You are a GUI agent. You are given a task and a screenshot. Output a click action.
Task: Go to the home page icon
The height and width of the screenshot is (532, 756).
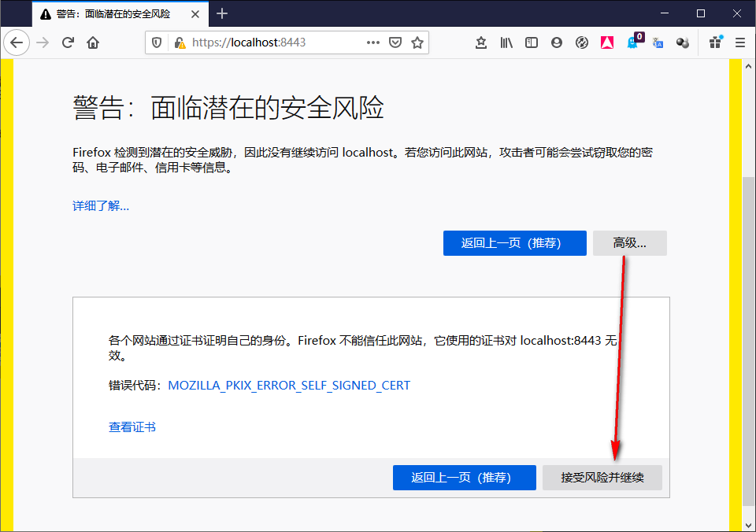click(93, 42)
